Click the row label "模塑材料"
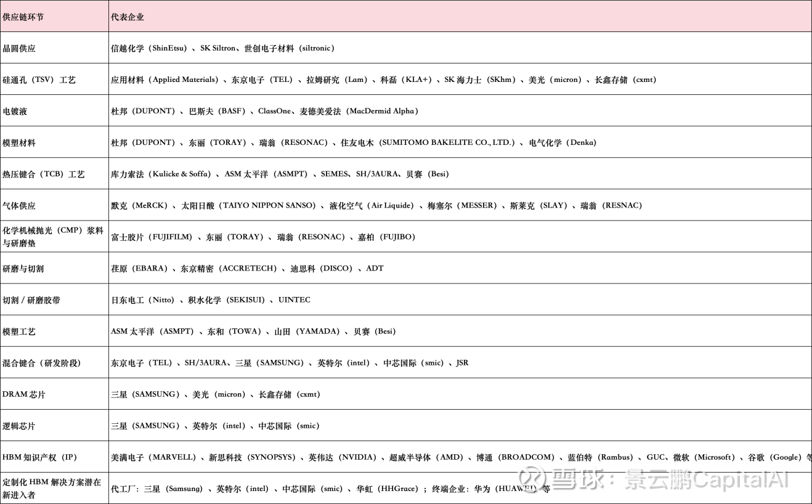812x504 pixels. point(19,143)
